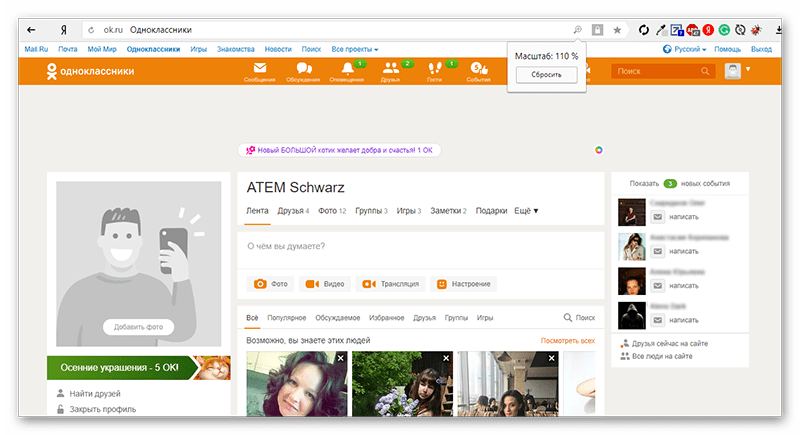
Task: Open the Подарки tab
Action: point(491,211)
